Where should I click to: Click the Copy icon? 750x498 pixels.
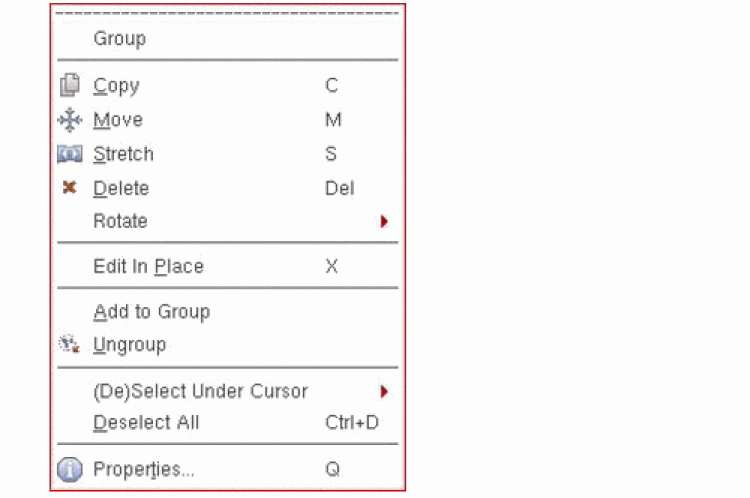coord(69,86)
